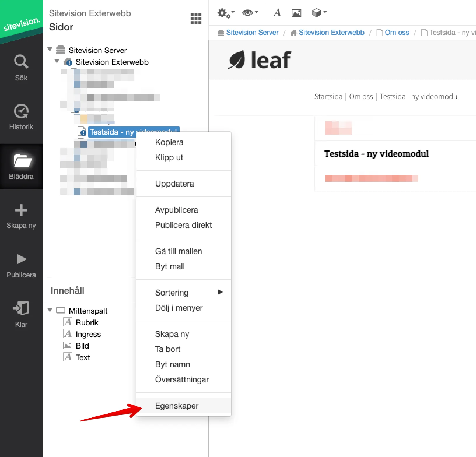Follow the Startsida page link
This screenshot has height=457, width=476.
pos(328,96)
